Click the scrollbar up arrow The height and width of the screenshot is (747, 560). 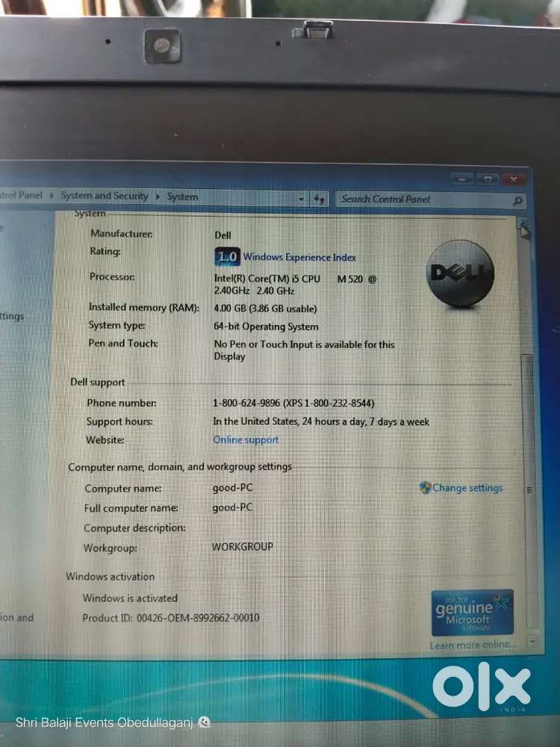pyautogui.click(x=523, y=224)
